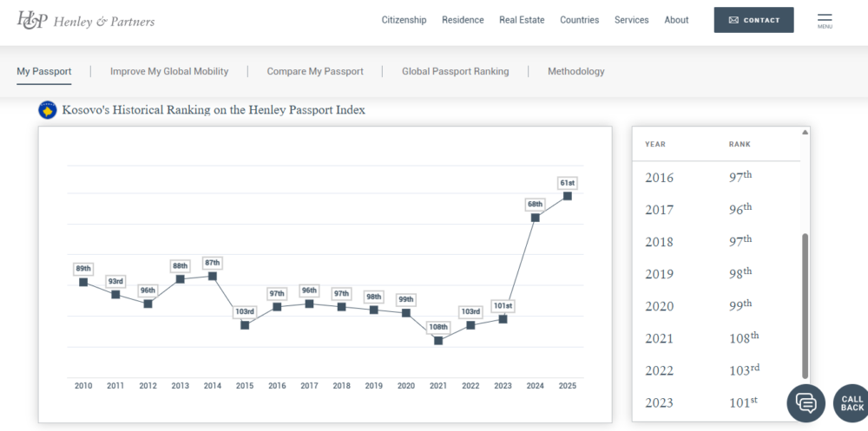Click the 68th label on chart
Viewport: 868px width, 431px height.
pyautogui.click(x=536, y=204)
